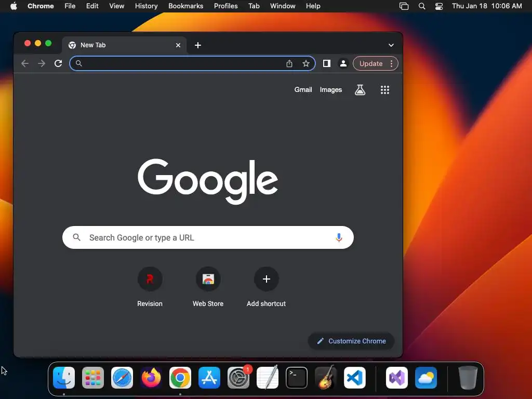Open the Chrome application menu
This screenshot has height=399, width=532.
(x=41, y=6)
